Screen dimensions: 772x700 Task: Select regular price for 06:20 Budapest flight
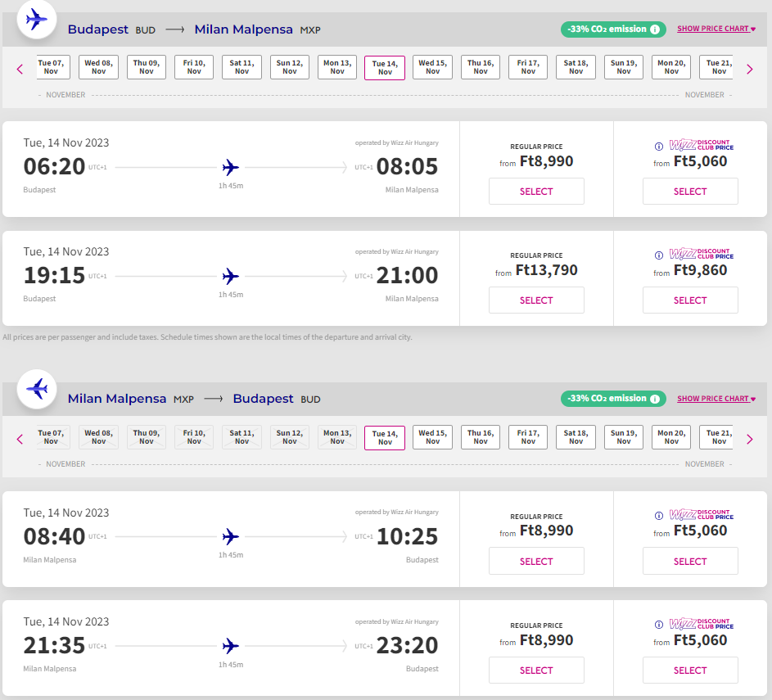(536, 192)
